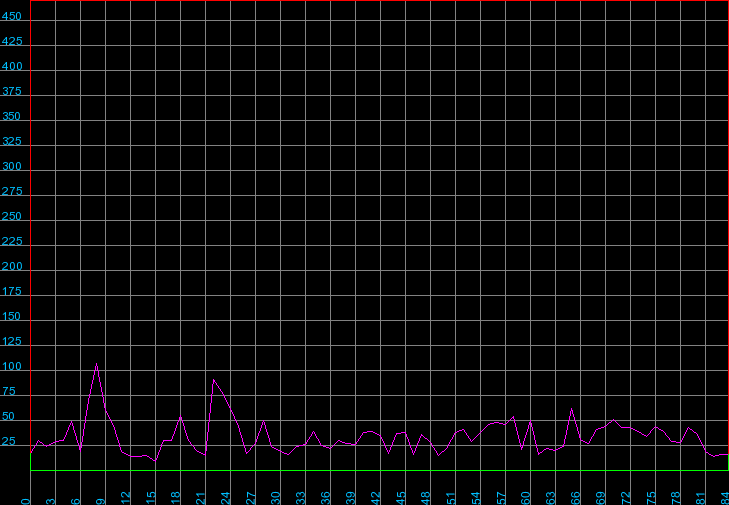Select the 150 label on the vertical axis

12,317
